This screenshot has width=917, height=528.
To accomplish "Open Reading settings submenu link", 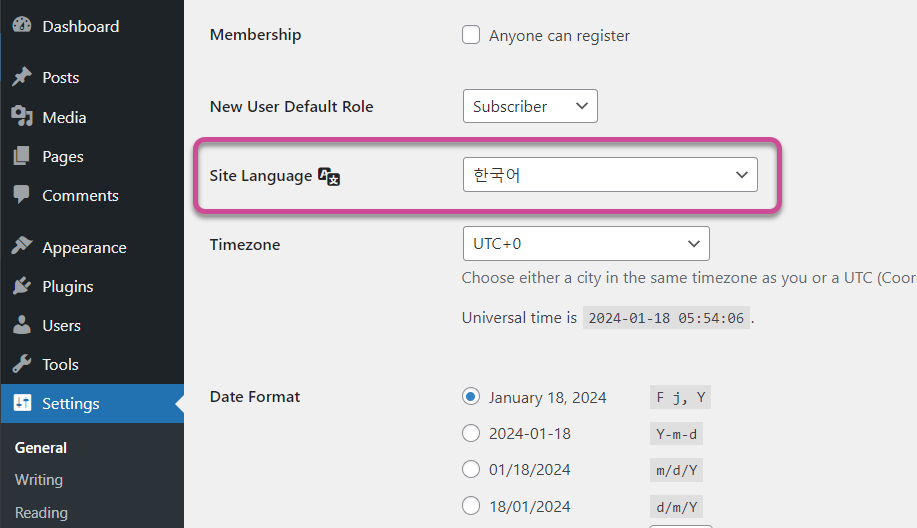I will pyautogui.click(x=41, y=513).
